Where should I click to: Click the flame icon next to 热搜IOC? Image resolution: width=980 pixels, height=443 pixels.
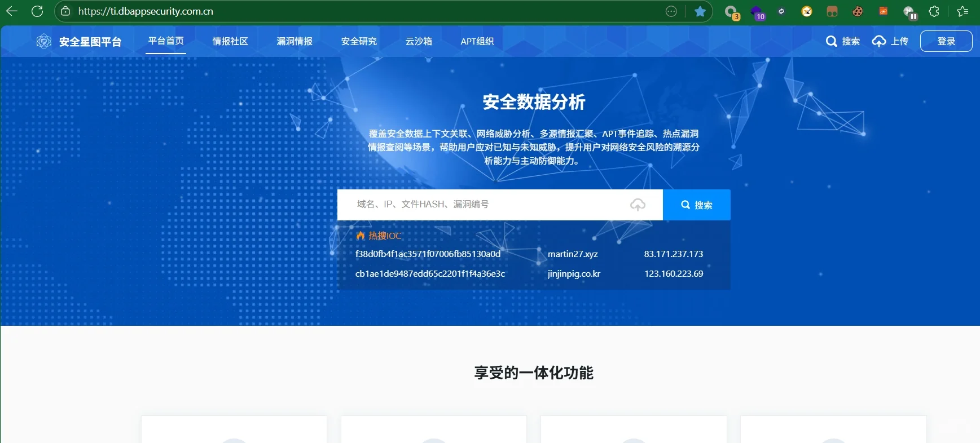pyautogui.click(x=361, y=236)
